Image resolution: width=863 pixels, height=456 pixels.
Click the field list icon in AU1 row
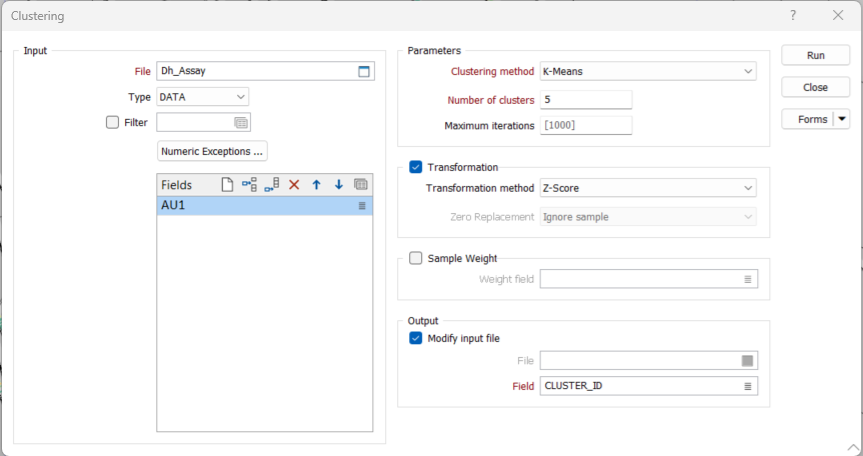362,205
